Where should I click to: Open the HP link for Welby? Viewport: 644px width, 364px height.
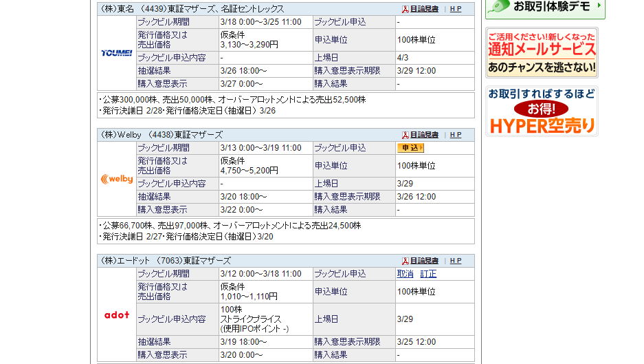click(x=456, y=135)
